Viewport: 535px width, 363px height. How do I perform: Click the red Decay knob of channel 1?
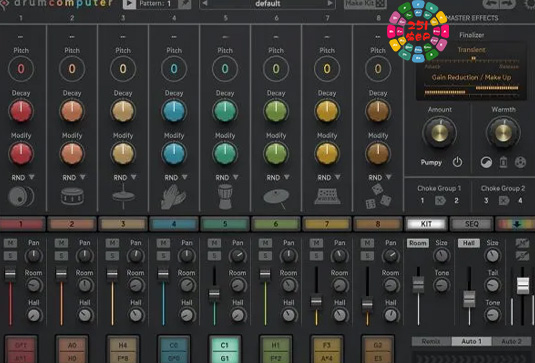pyautogui.click(x=21, y=112)
